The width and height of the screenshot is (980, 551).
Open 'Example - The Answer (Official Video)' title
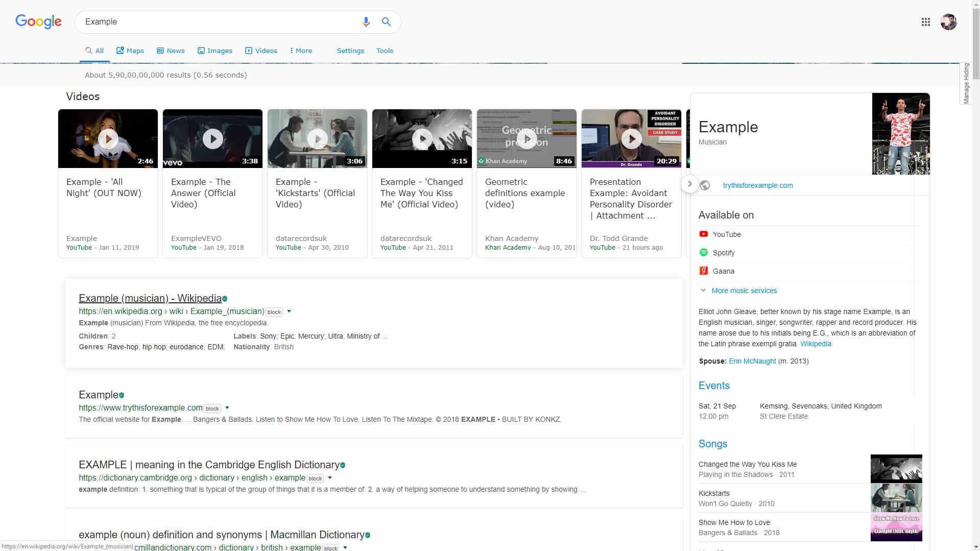(x=203, y=193)
